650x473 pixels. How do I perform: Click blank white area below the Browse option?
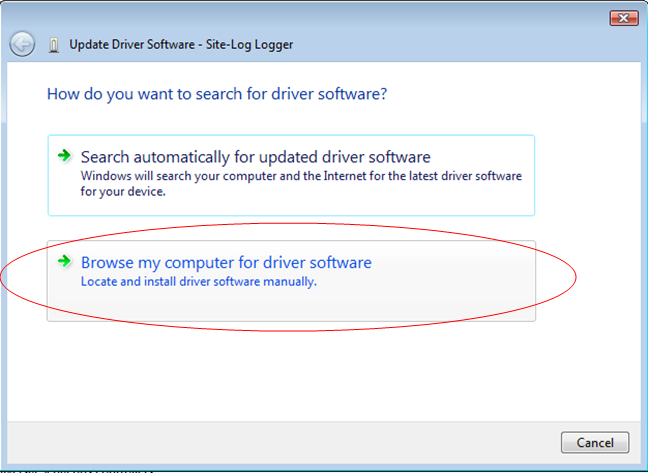[x=300, y=370]
